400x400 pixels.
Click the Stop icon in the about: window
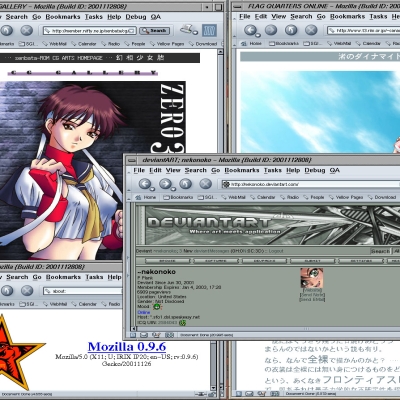click(x=27, y=291)
